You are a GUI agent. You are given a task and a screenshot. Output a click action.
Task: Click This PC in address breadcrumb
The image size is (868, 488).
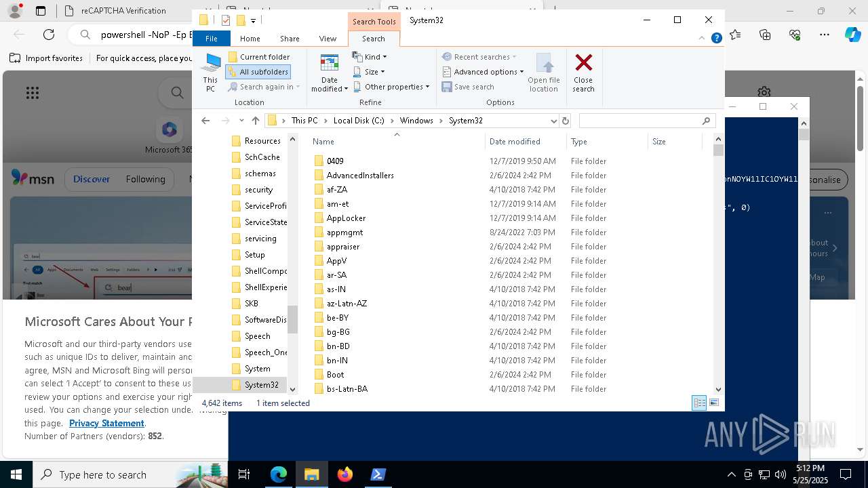pos(304,121)
